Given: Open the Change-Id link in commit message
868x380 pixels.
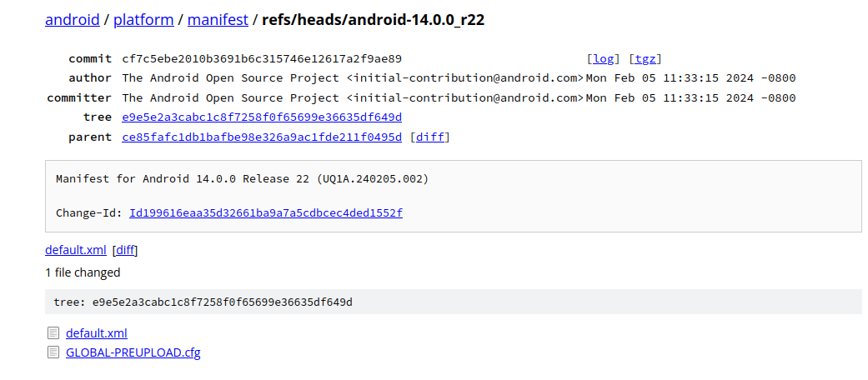Looking at the screenshot, I should tap(265, 212).
